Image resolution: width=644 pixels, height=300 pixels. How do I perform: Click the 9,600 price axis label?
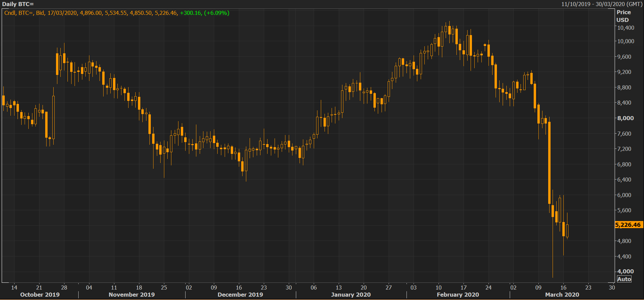[624, 57]
